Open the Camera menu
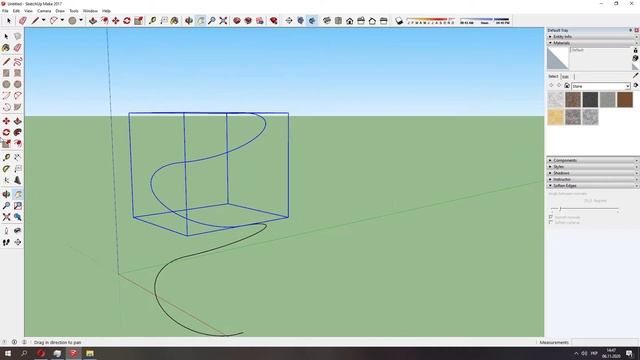Screen dimensions: 640x360 44,11
